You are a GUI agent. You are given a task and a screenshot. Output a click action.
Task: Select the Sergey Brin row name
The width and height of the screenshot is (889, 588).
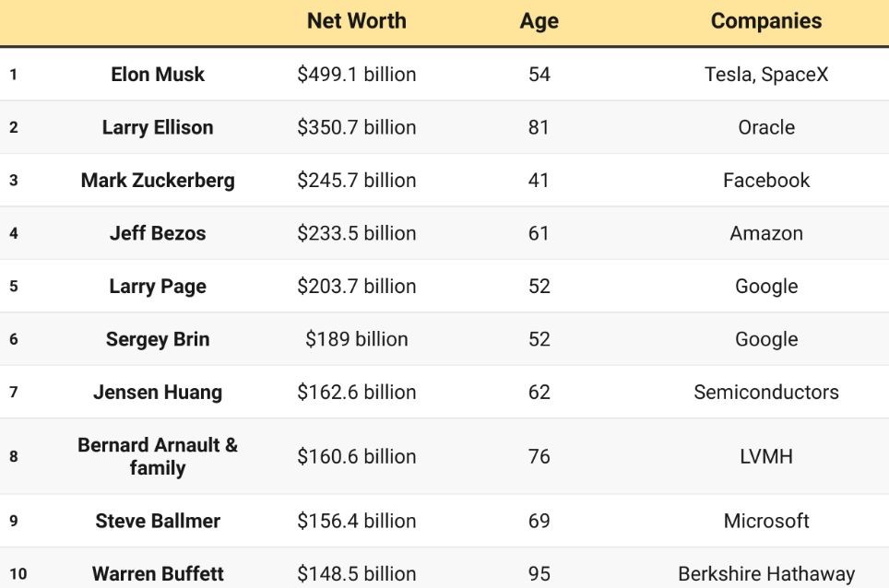[158, 339]
